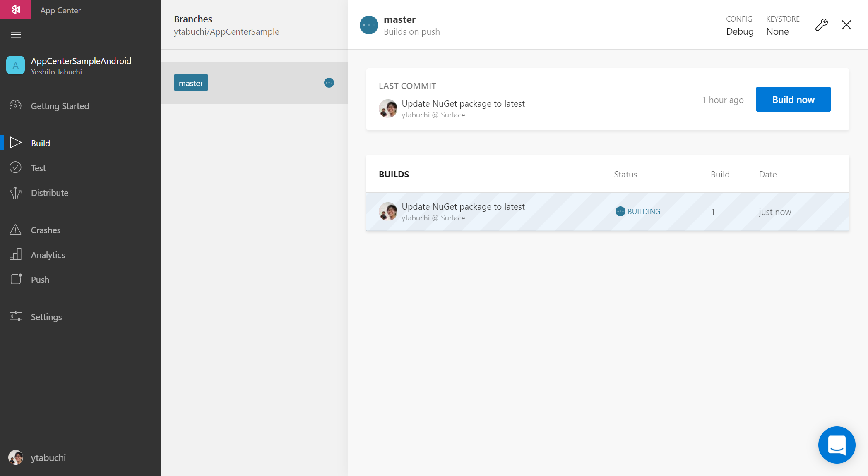Click the last commit author avatar
Viewport: 868px width, 476px height.
[x=388, y=108]
